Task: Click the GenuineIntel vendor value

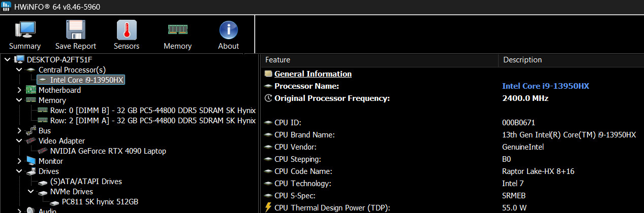Action: pos(523,147)
